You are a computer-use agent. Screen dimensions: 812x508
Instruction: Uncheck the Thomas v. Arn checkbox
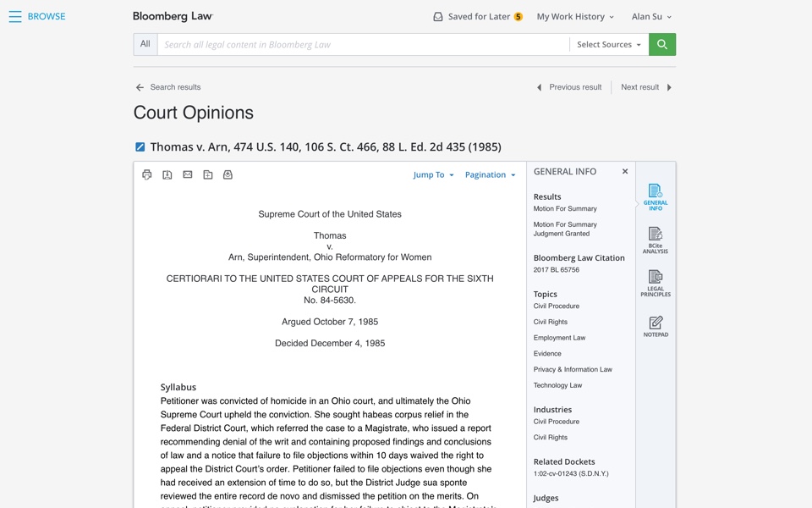coord(140,147)
